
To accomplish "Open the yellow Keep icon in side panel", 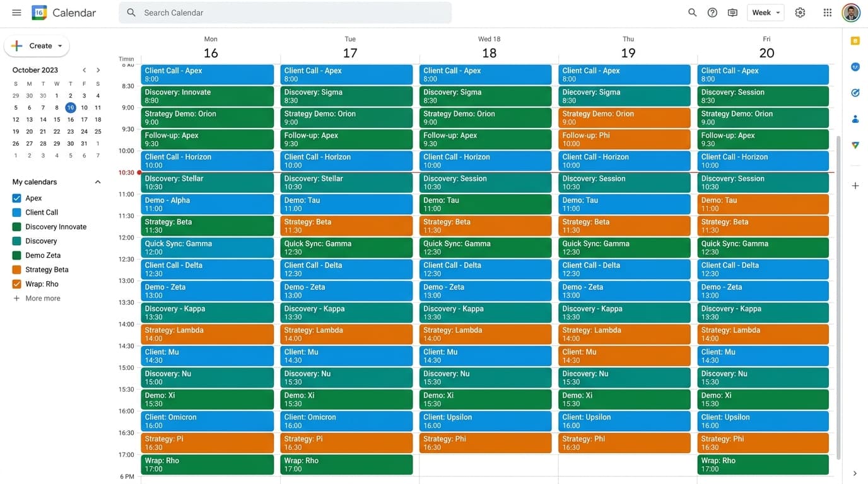I will click(855, 41).
